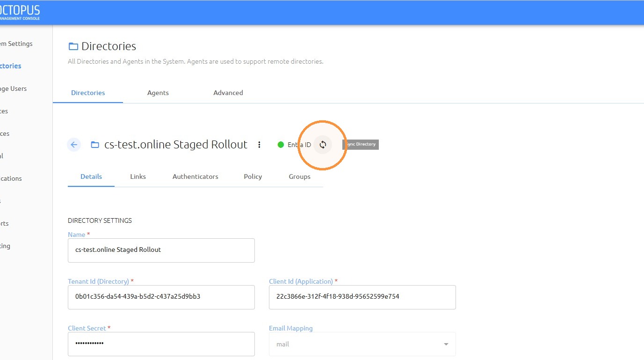This screenshot has height=360, width=644.
Task: Click the "Client Id (Application)" field label
Action: (301, 281)
